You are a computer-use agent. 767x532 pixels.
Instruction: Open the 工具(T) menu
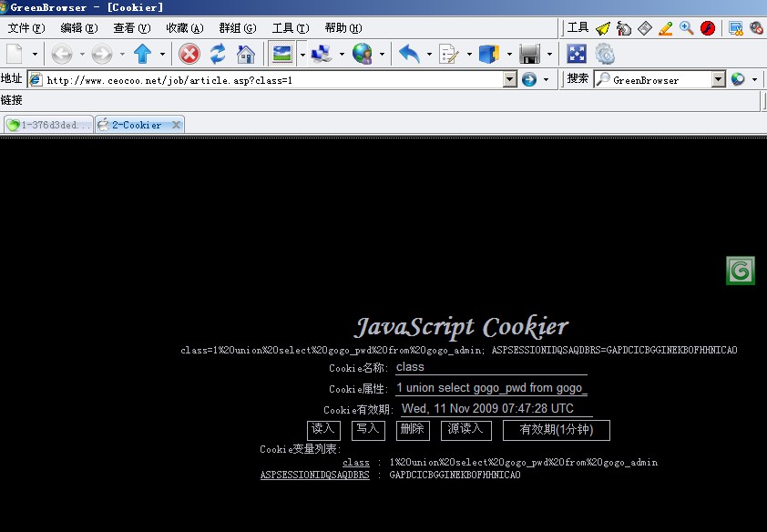click(291, 28)
